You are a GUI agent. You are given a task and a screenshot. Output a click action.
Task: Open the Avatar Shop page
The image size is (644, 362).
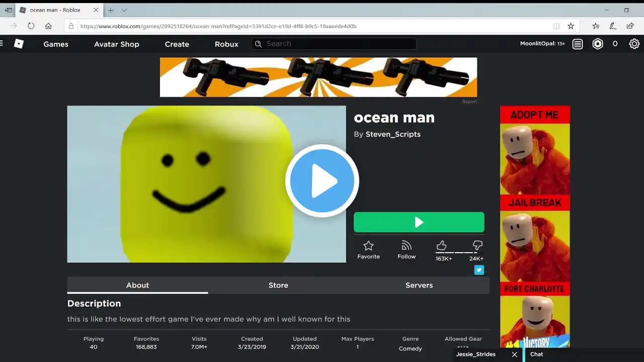click(x=117, y=44)
